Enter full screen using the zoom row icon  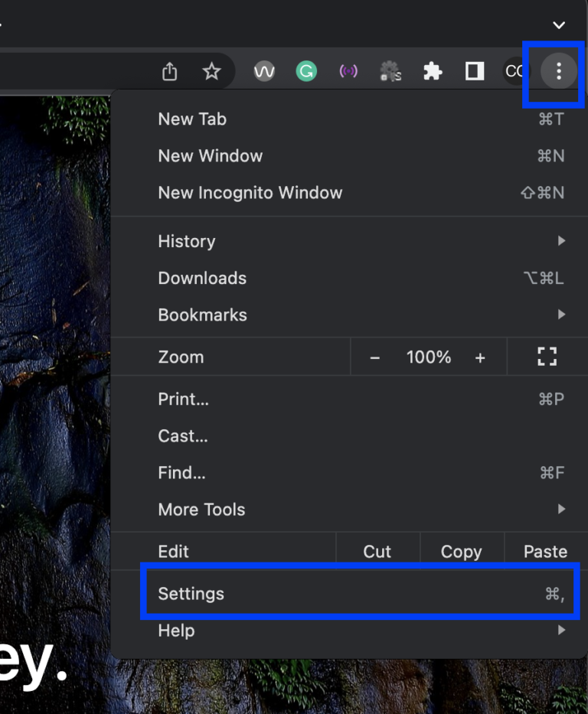[x=547, y=357]
